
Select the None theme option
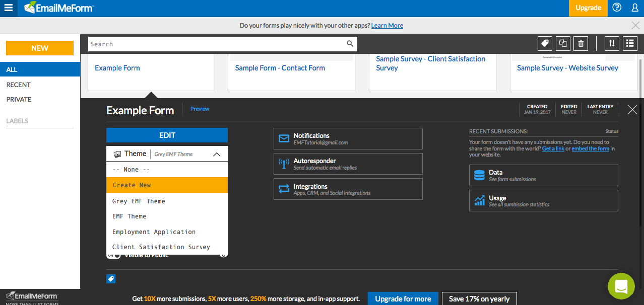pyautogui.click(x=167, y=170)
